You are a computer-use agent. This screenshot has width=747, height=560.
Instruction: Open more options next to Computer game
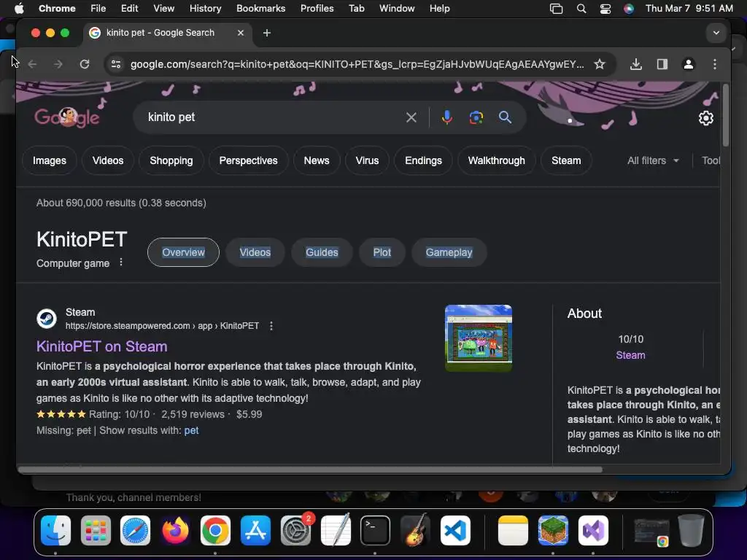121,262
